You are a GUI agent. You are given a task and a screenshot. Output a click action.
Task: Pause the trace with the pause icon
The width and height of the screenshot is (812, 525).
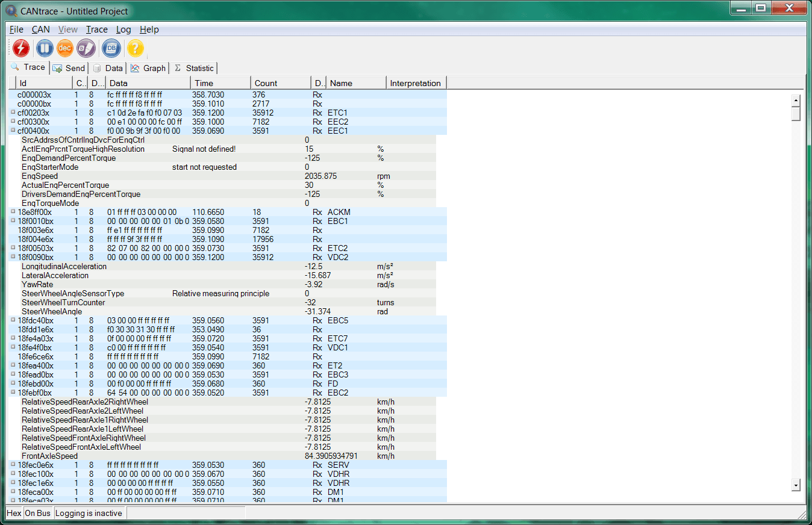[x=44, y=48]
